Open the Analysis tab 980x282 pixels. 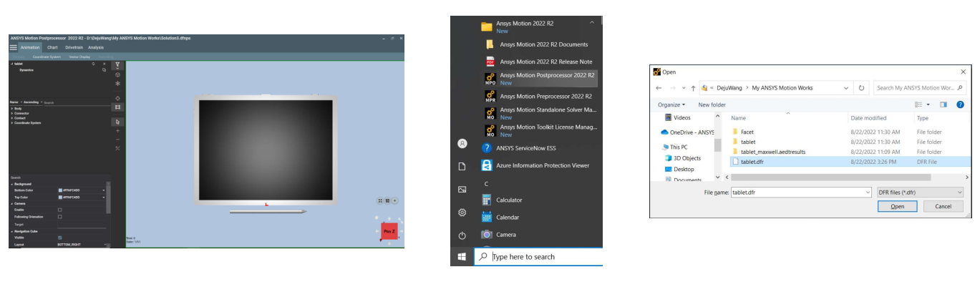tap(96, 47)
